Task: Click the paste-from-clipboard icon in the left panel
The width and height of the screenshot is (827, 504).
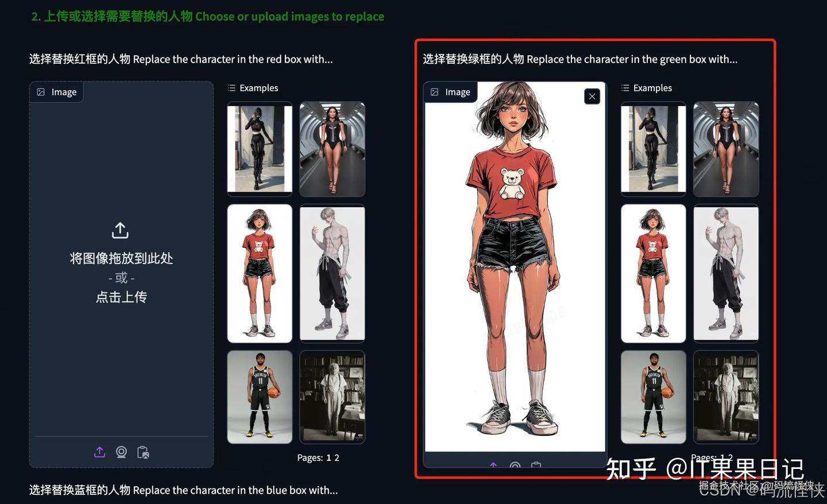Action: click(143, 452)
